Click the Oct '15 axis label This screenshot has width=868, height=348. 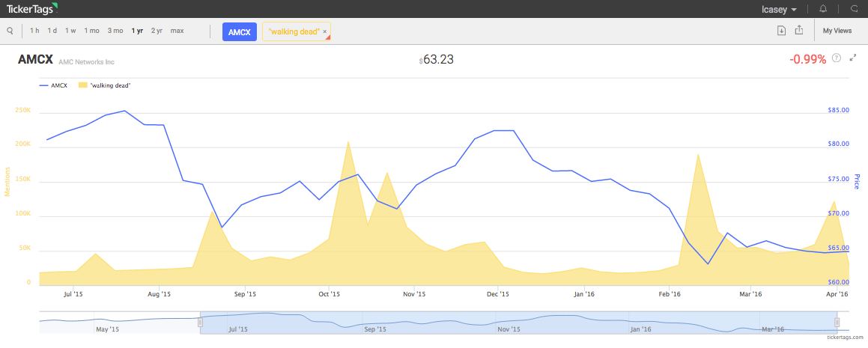(329, 294)
